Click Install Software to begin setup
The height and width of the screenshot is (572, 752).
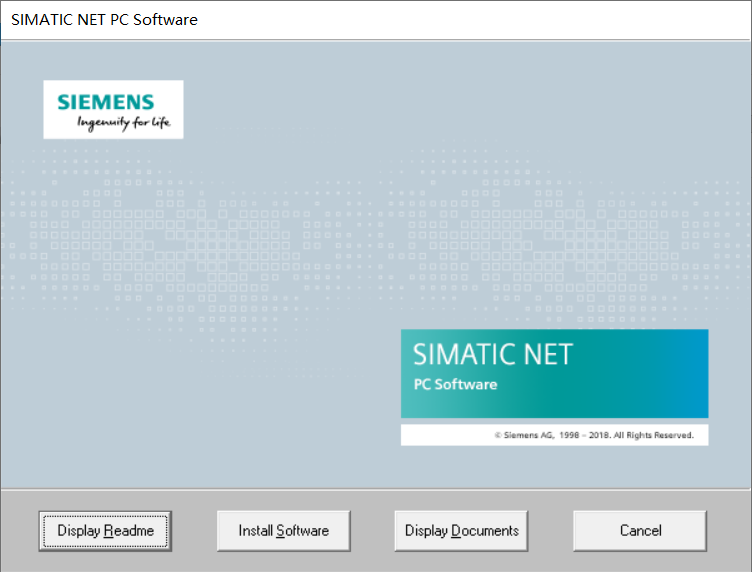click(x=283, y=531)
